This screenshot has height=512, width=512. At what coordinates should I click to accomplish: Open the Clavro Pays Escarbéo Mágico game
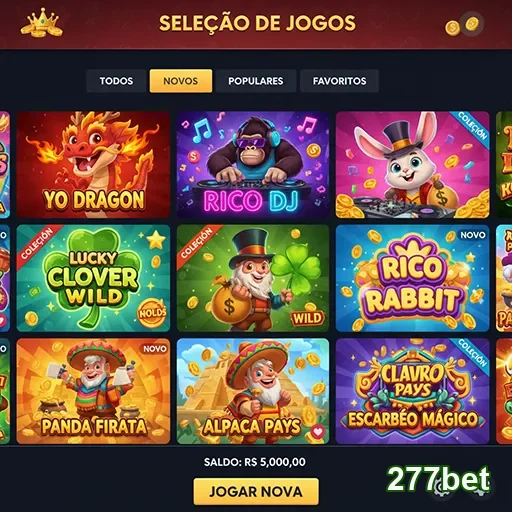[413, 391]
